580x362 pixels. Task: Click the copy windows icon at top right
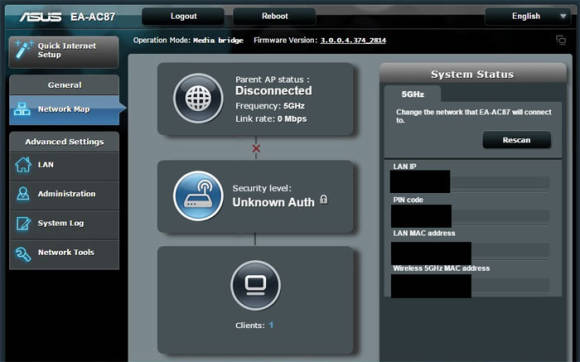click(561, 40)
